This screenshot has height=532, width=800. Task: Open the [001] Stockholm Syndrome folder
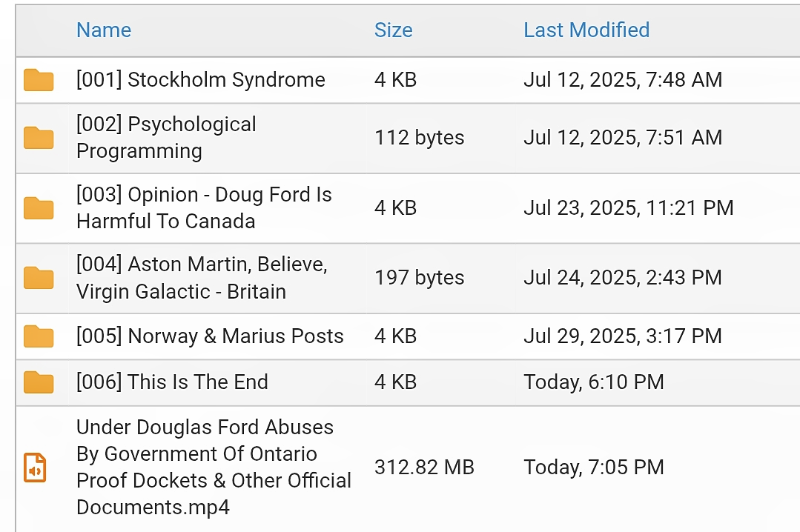(200, 80)
